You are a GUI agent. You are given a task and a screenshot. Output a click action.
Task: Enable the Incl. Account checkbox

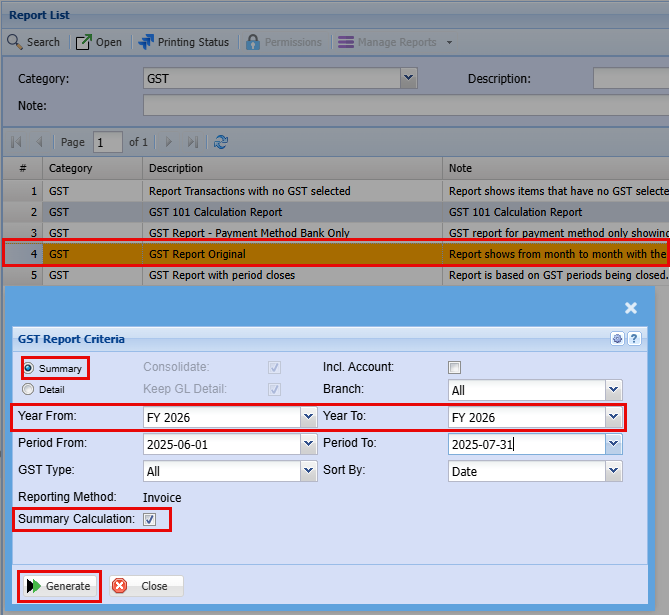coord(455,367)
